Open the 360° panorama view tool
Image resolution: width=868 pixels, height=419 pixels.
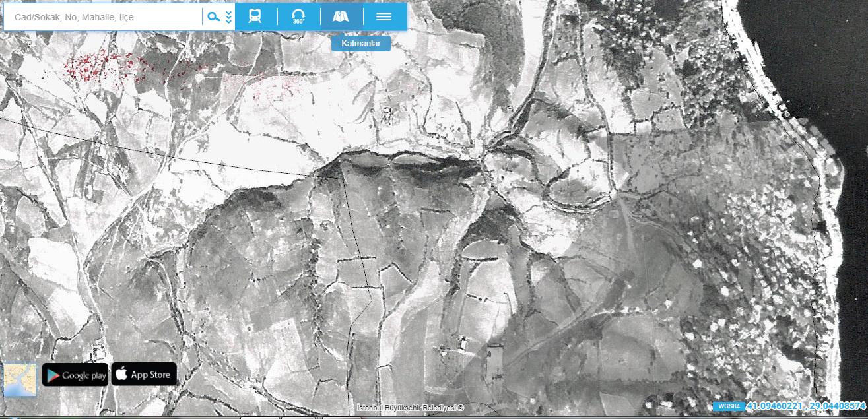click(298, 16)
